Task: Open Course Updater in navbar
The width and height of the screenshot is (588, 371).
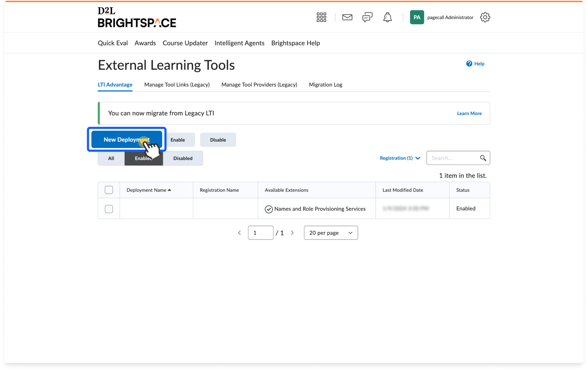Action: click(185, 43)
